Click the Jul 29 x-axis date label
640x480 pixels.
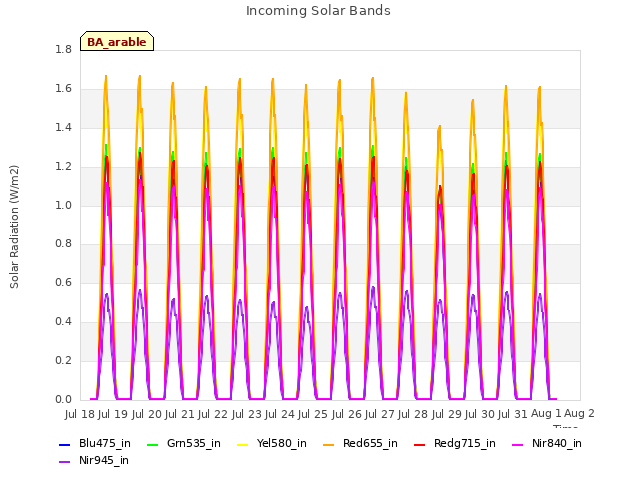click(447, 414)
